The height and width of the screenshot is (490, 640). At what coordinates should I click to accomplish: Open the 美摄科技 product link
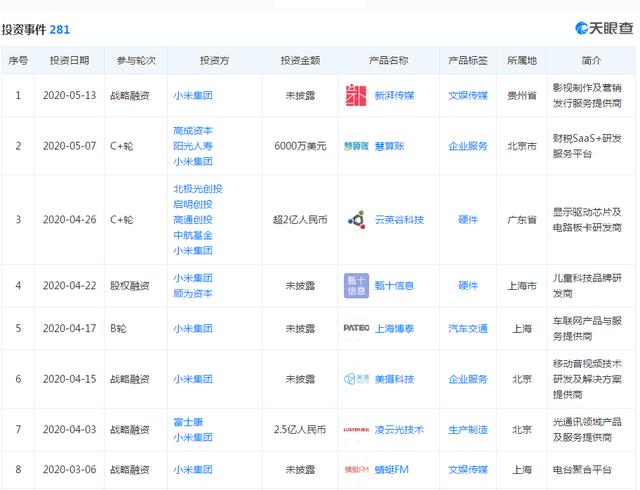[394, 379]
